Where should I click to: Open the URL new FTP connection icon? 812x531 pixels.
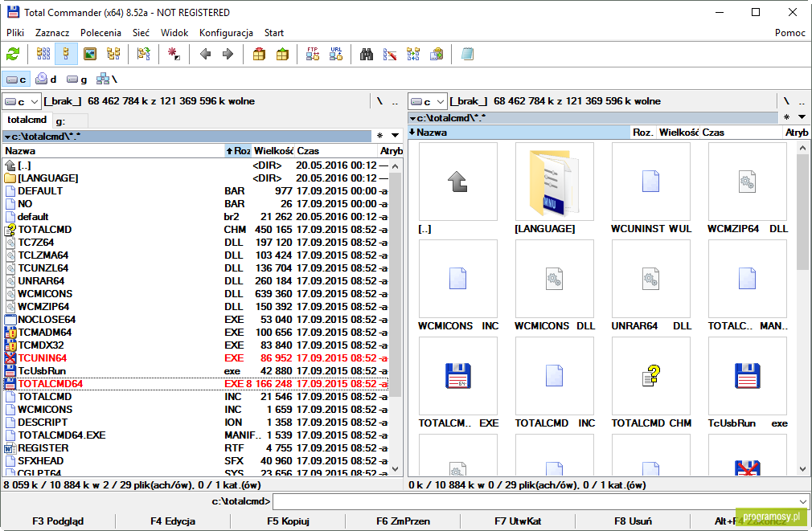[x=336, y=54]
